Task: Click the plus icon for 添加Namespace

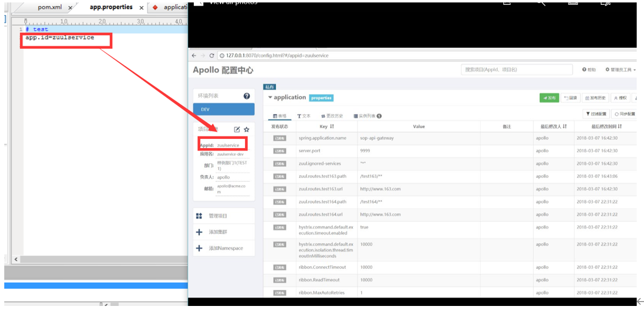Action: point(199,248)
